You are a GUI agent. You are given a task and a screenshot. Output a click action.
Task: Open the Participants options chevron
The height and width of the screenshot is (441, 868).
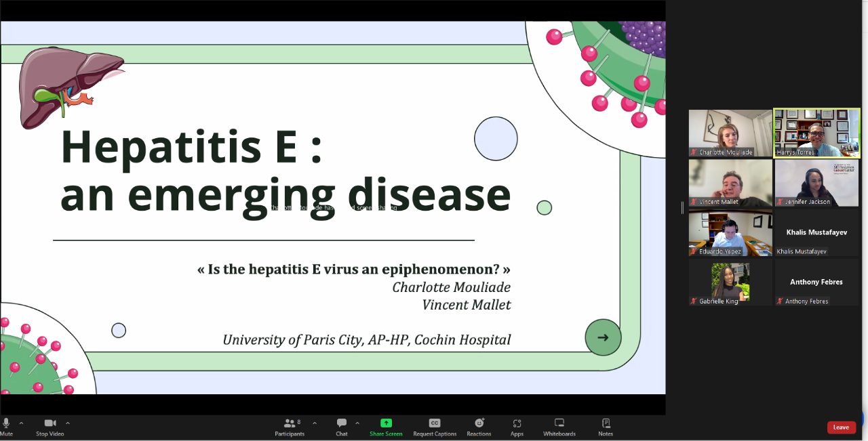[x=313, y=423]
